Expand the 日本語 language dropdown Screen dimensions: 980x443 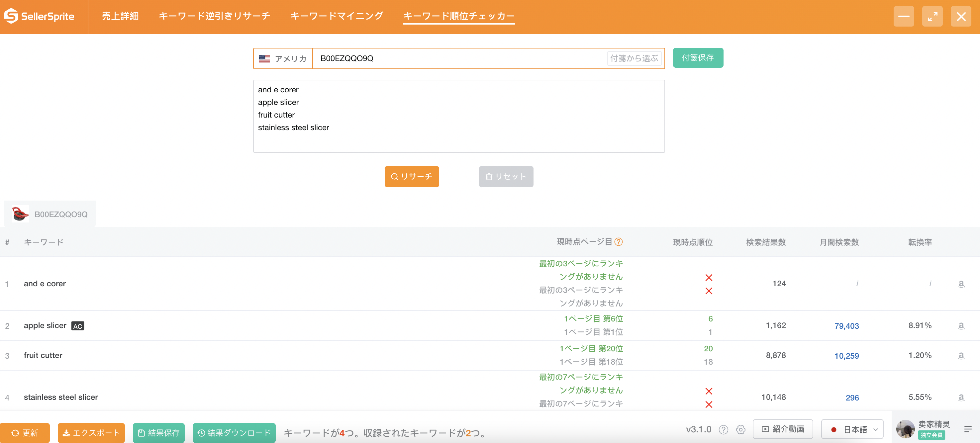pos(852,429)
